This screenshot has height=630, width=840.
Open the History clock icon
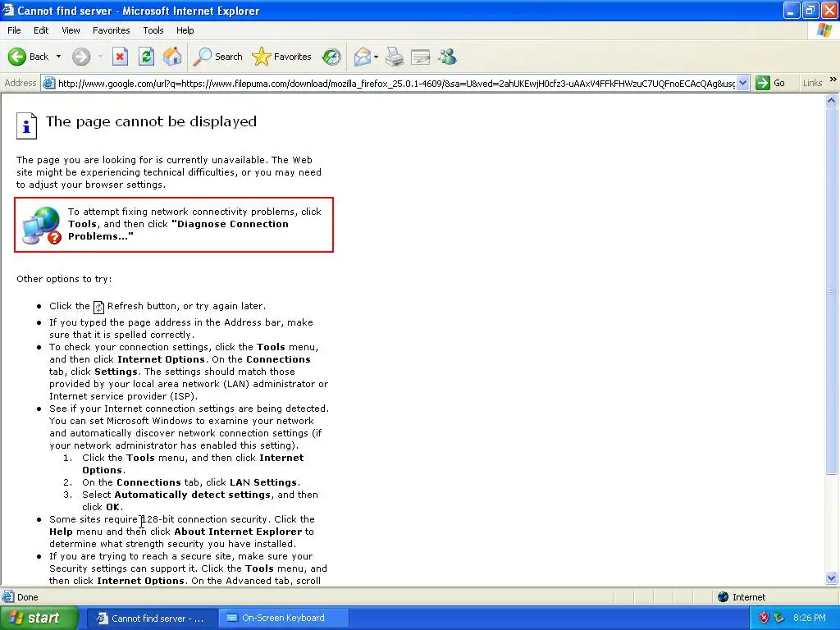pos(331,57)
